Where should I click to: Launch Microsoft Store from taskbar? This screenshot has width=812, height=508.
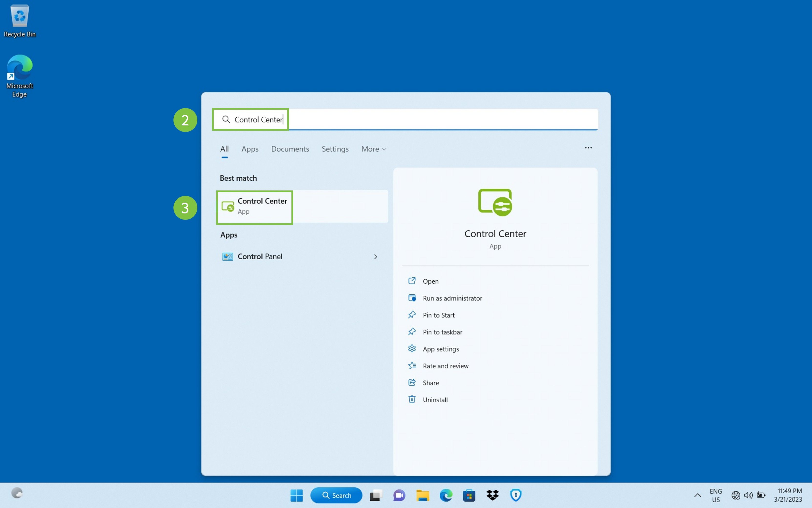click(469, 495)
